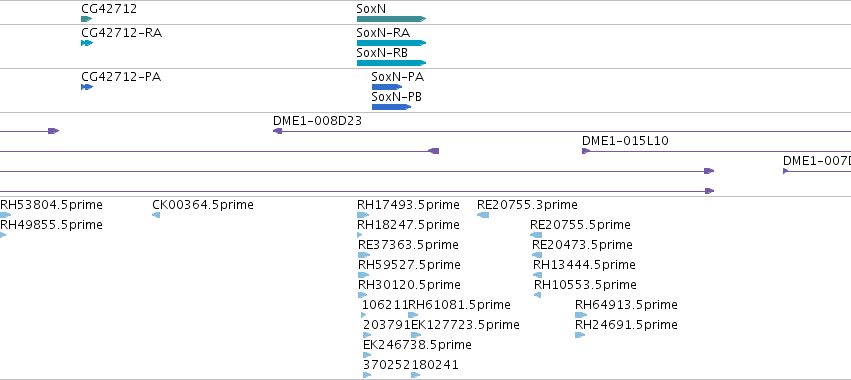The width and height of the screenshot is (851, 380).
Task: Select the SoxN-PB protein bar
Action: 391,107
